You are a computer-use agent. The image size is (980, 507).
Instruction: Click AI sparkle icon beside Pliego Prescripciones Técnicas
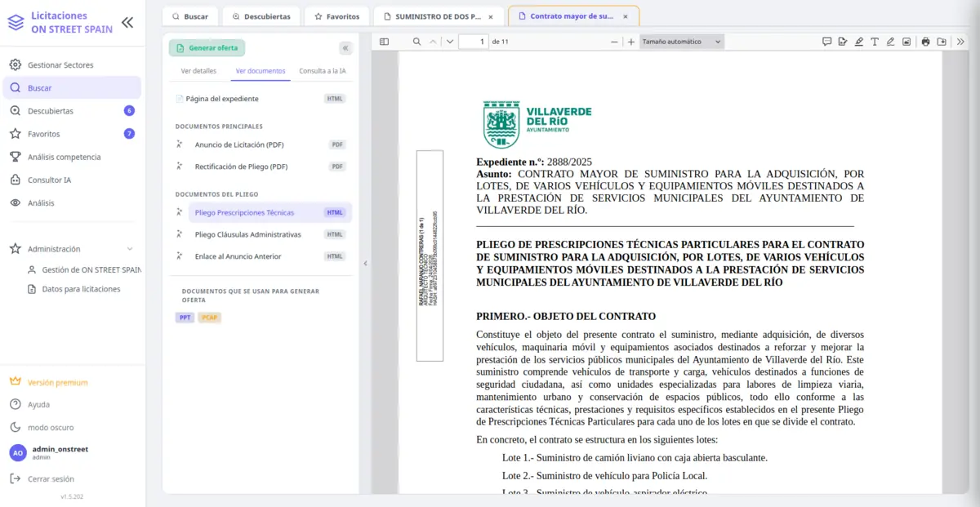click(x=180, y=212)
